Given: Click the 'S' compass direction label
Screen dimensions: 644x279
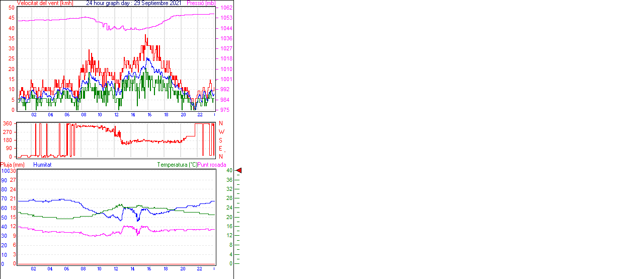Looking at the screenshot, I should pos(220,140).
